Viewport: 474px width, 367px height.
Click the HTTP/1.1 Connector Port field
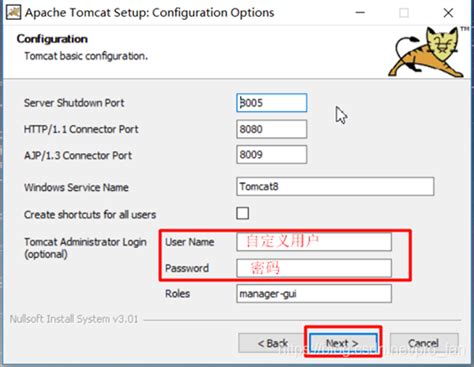click(x=271, y=129)
